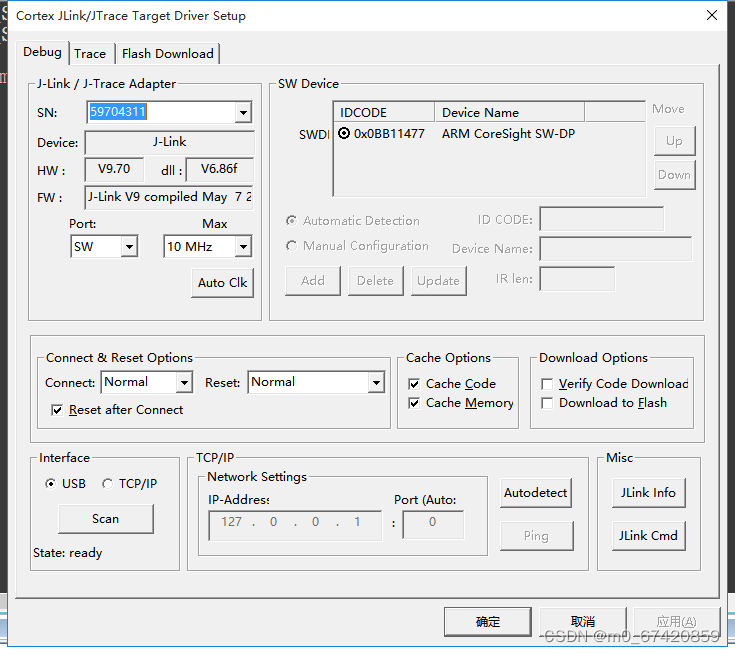Click the IP-Address input field
The image size is (735, 654).
[295, 526]
